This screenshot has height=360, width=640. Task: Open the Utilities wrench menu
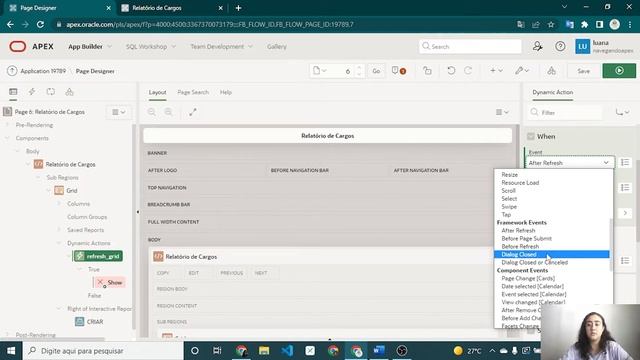[x=522, y=71]
